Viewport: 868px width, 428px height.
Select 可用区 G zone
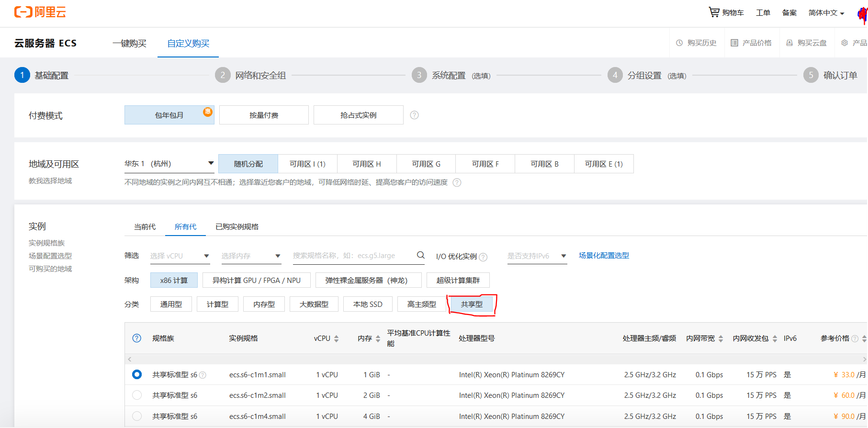[426, 164]
